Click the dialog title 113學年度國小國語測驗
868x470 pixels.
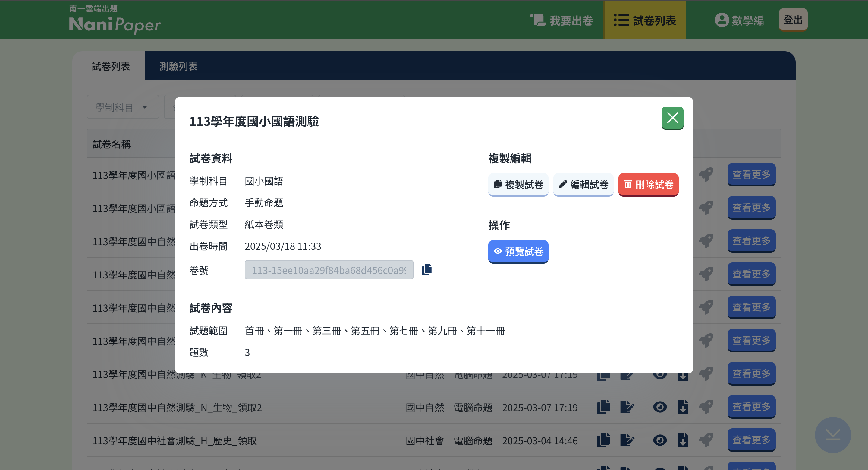(x=254, y=121)
